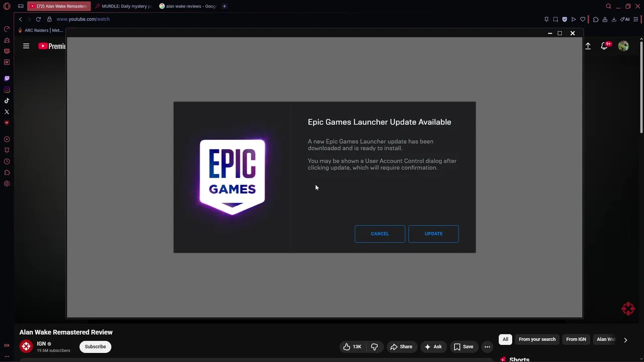Image resolution: width=644 pixels, height=362 pixels.
Task: Maximize the Epic Games Launcher window
Action: [559, 33]
